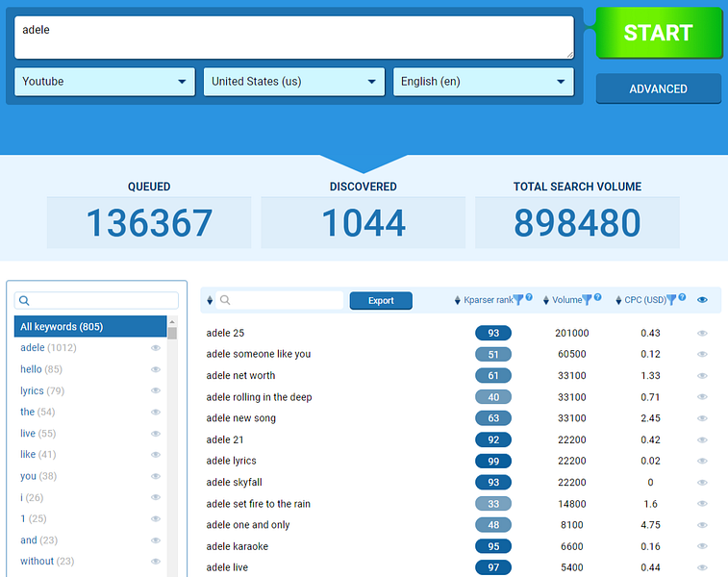Image resolution: width=728 pixels, height=577 pixels.
Task: Toggle eye icon for 'adele rolling in the deep'
Action: [702, 397]
